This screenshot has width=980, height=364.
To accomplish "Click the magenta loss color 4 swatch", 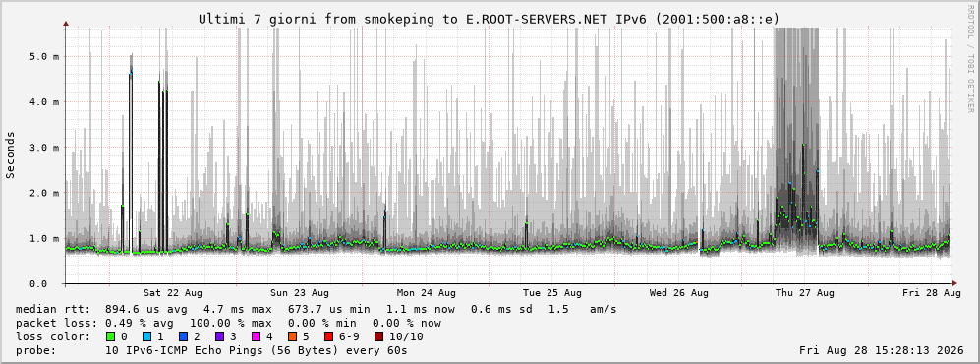I will coord(255,336).
